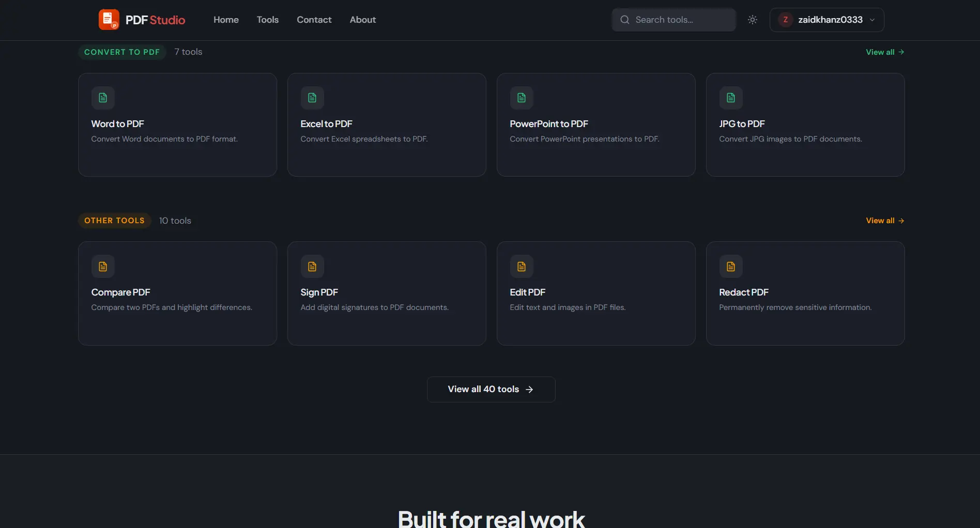
Task: Open the JPG to PDF title
Action: [x=742, y=124]
